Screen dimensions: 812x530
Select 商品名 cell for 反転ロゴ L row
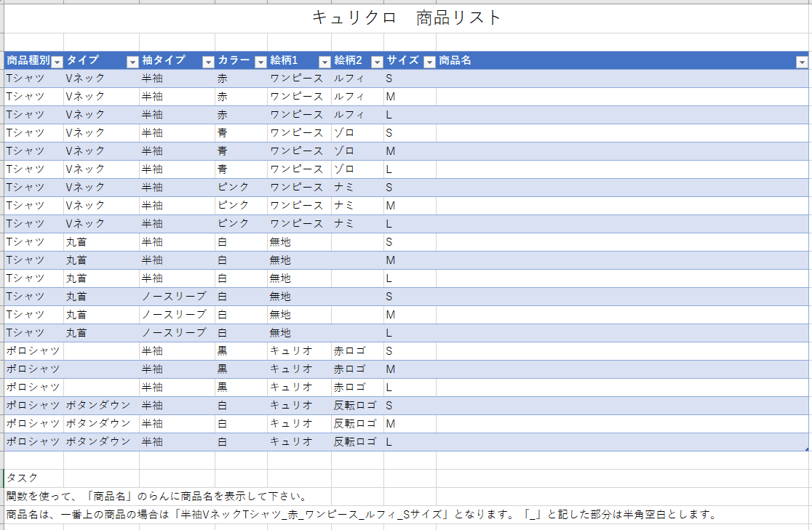[x=622, y=442]
